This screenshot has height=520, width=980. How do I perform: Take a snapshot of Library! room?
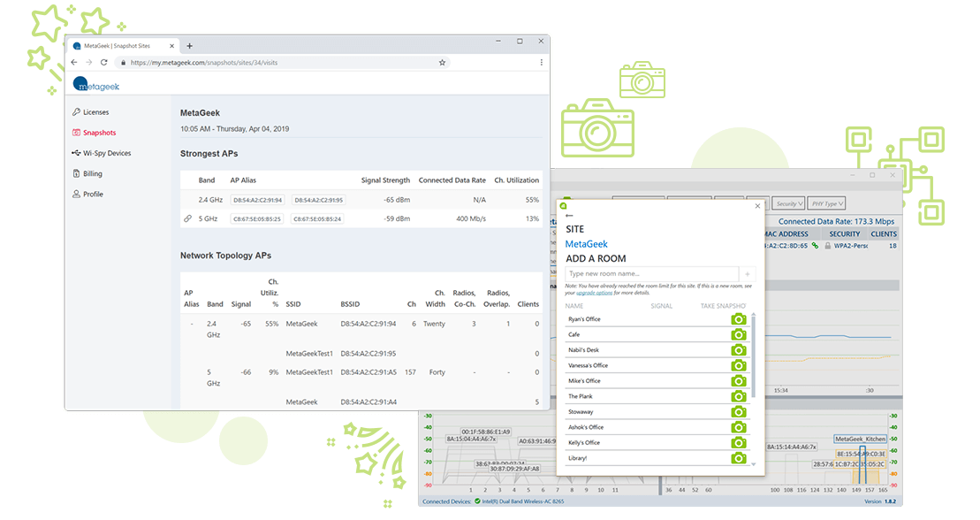click(x=738, y=458)
